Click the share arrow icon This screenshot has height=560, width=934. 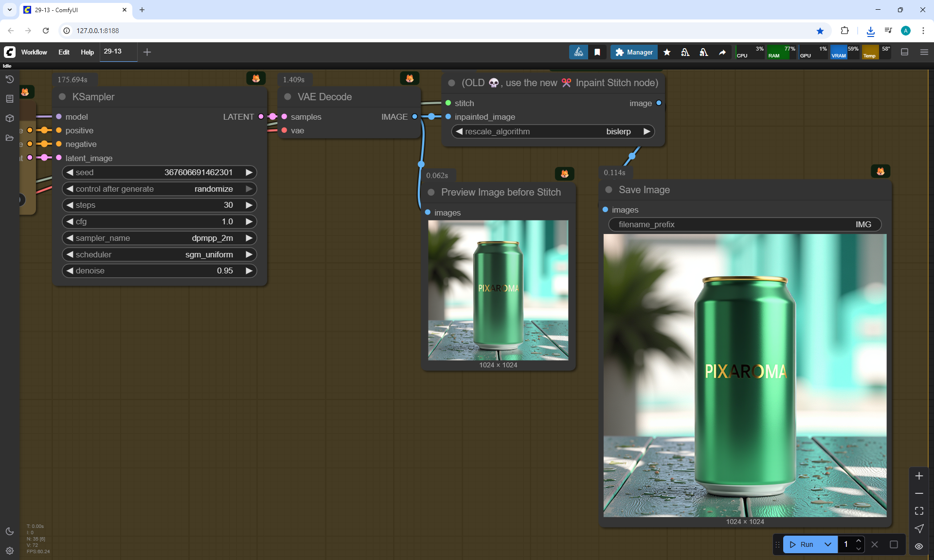click(x=722, y=52)
